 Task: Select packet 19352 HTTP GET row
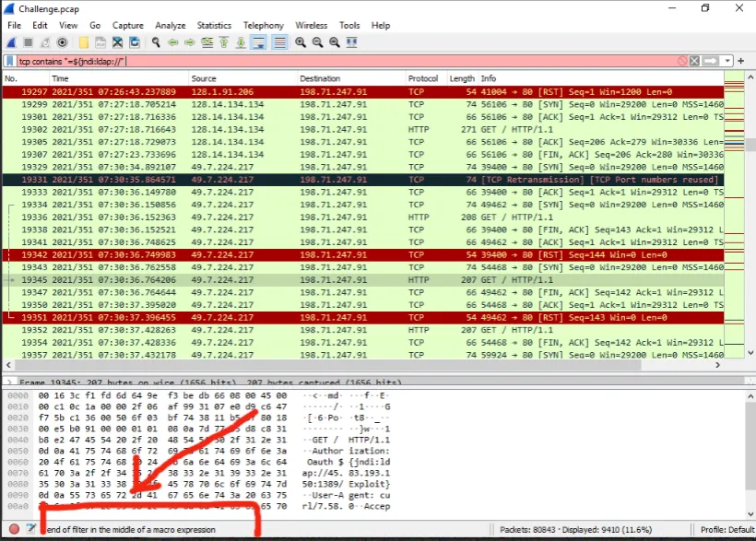363,330
